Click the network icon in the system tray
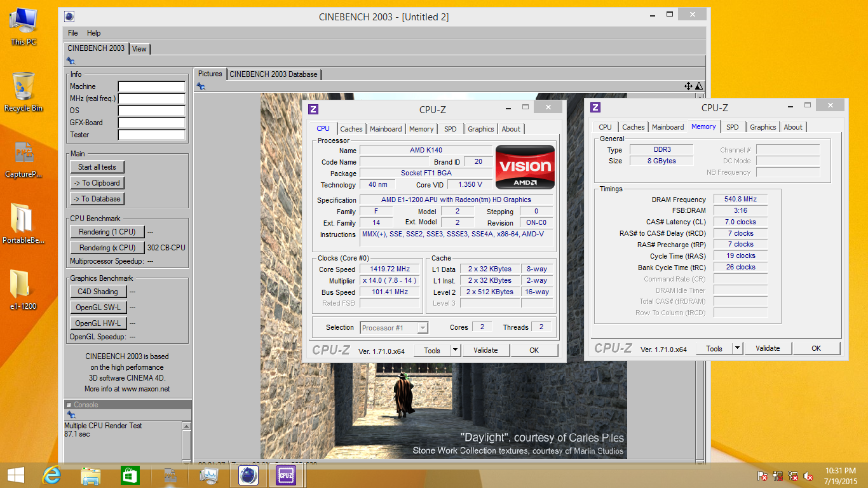Image resolution: width=868 pixels, height=488 pixels. click(793, 476)
